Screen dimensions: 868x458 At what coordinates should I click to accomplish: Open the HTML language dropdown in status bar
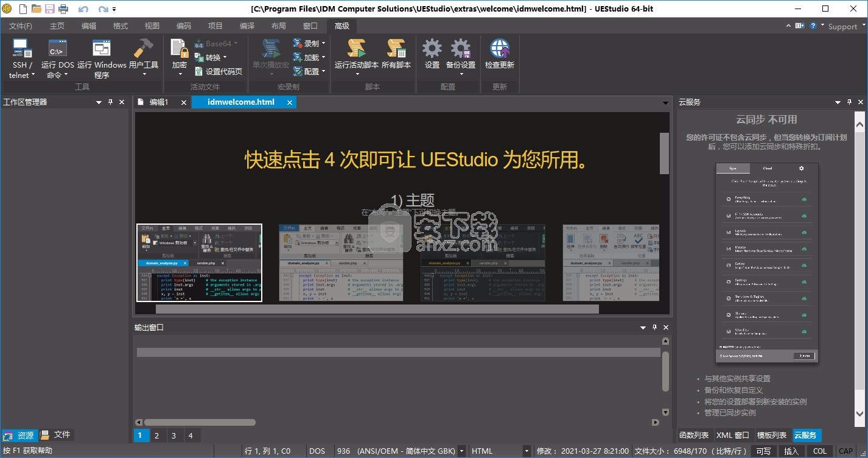point(528,451)
